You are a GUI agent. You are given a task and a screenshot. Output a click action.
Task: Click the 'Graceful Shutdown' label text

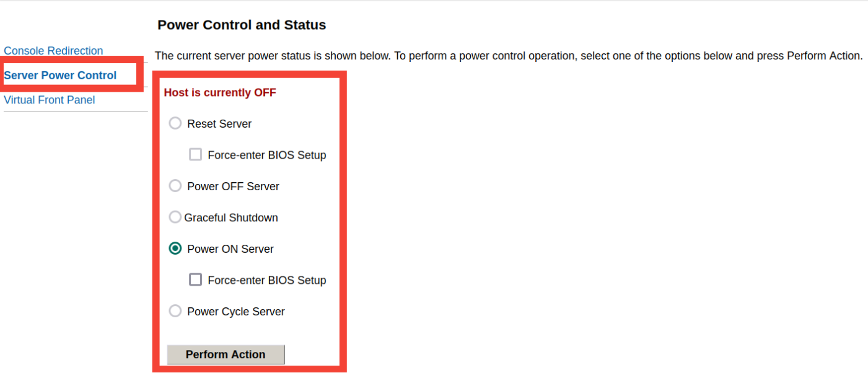pos(231,218)
